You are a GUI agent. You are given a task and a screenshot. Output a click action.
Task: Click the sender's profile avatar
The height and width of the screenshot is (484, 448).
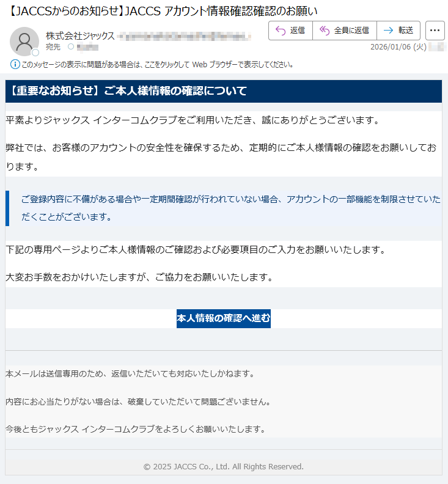coord(24,41)
